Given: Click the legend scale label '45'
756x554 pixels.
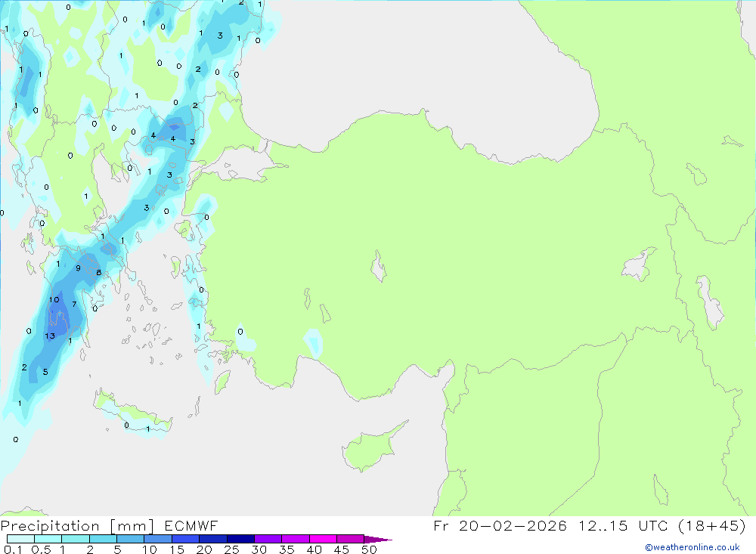Looking at the screenshot, I should coord(342,549).
